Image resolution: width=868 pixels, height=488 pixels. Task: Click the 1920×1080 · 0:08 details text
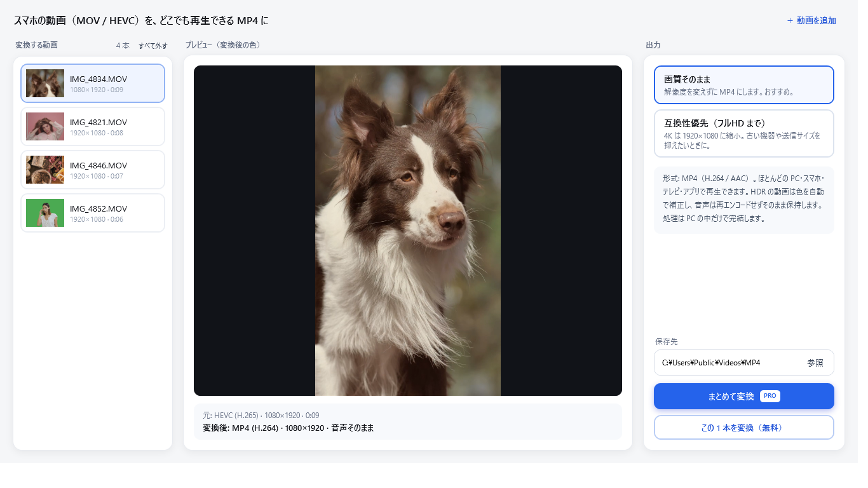coord(97,133)
